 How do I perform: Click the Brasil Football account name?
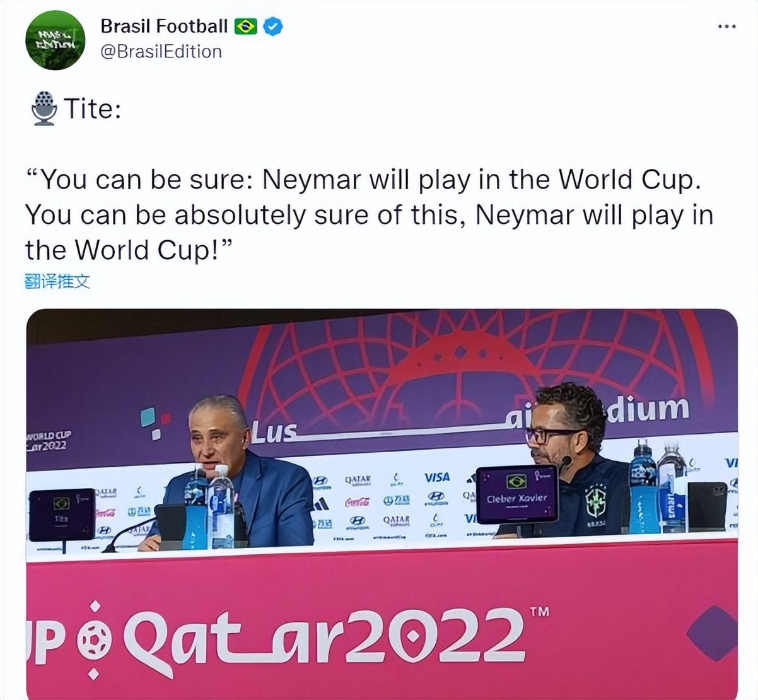click(x=164, y=26)
